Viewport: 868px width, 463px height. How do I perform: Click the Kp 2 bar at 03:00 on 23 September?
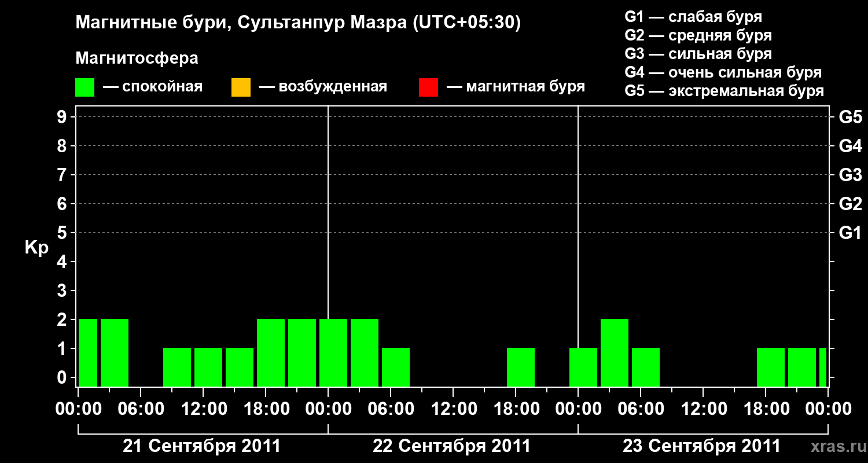(615, 352)
